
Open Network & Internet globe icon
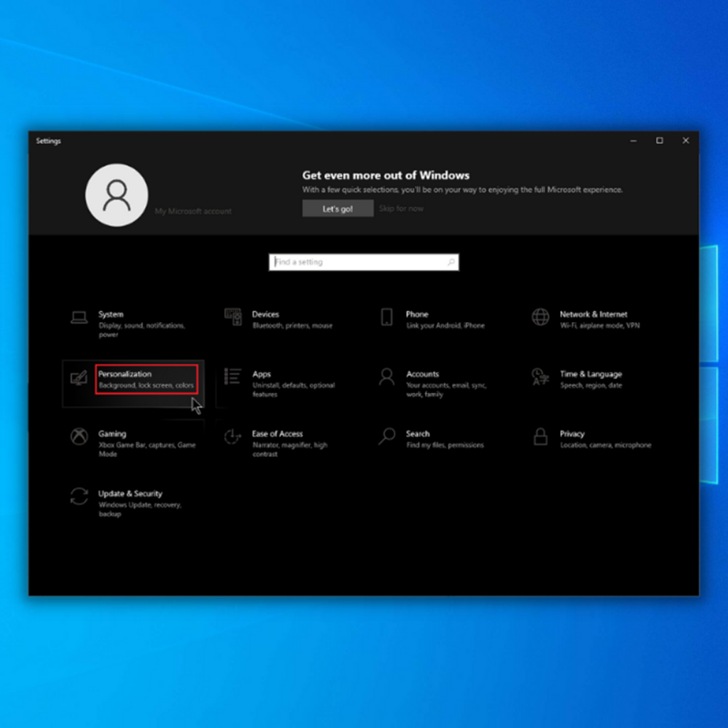pyautogui.click(x=540, y=317)
